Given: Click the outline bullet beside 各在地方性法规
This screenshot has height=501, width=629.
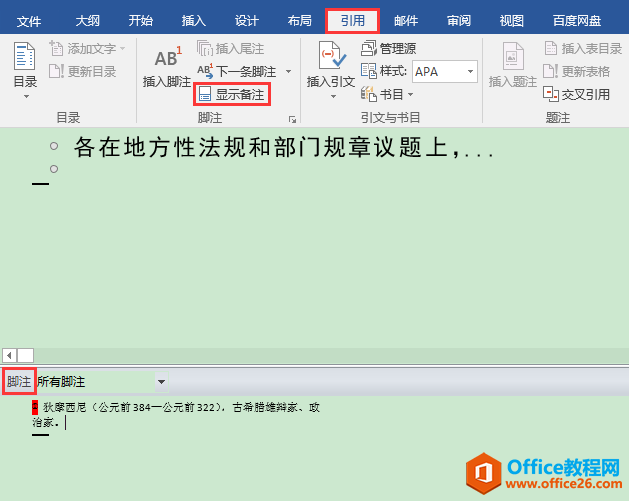Looking at the screenshot, I should [x=54, y=146].
